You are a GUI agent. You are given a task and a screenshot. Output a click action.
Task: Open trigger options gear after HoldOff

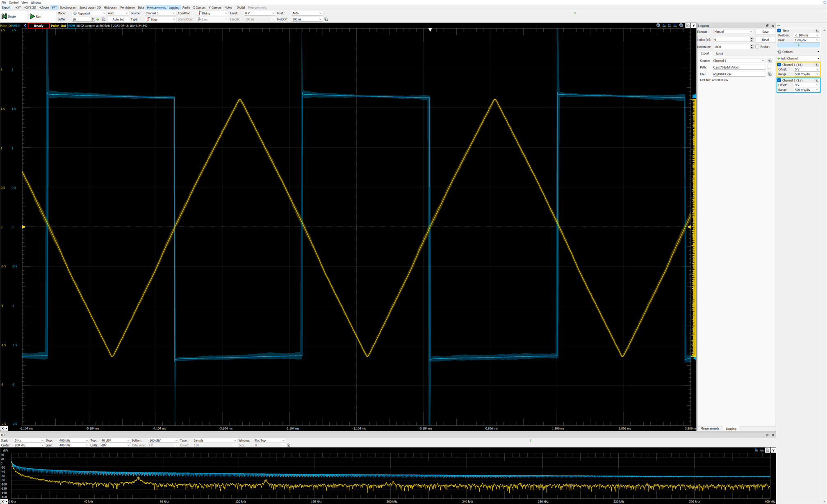tap(326, 19)
